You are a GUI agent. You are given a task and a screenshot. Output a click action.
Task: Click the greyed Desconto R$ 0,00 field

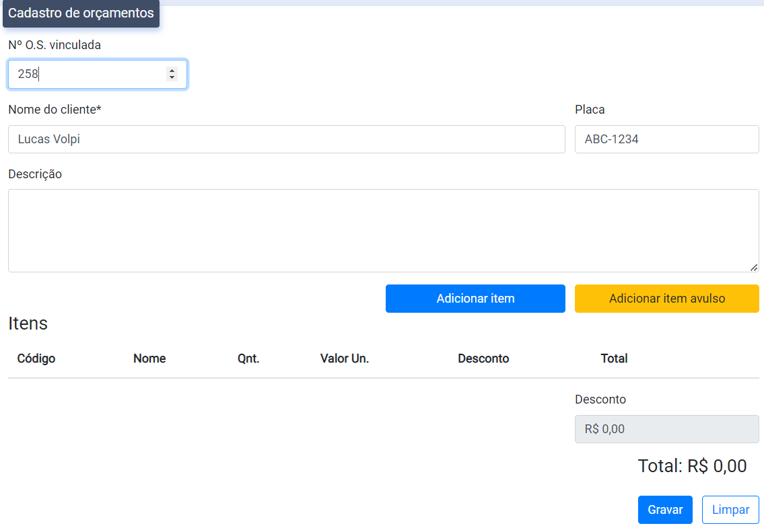[x=666, y=429]
